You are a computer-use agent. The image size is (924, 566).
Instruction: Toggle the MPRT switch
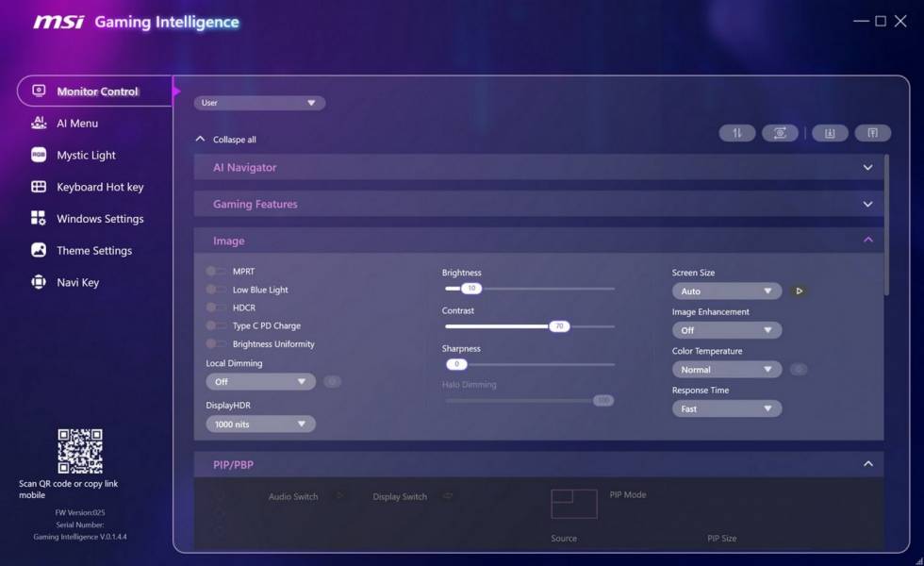point(216,272)
